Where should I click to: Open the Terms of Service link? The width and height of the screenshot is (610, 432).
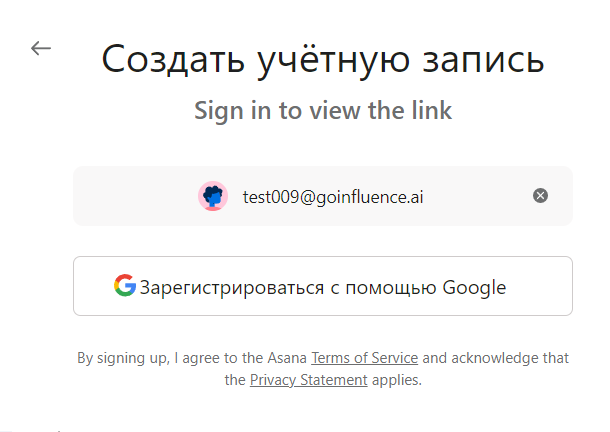click(364, 358)
